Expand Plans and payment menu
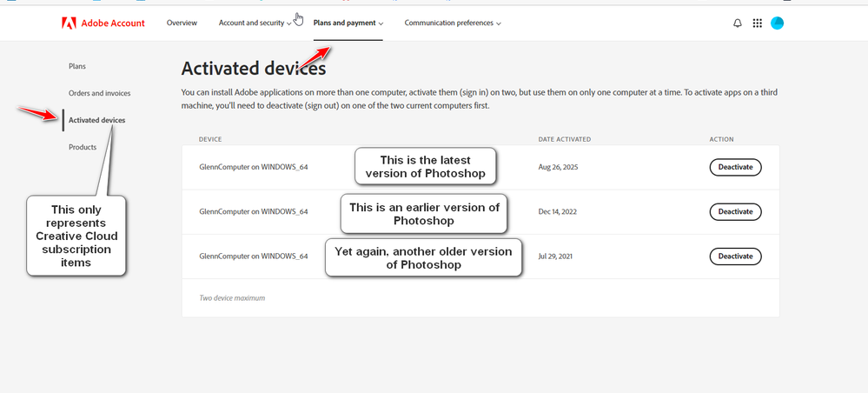 348,23
